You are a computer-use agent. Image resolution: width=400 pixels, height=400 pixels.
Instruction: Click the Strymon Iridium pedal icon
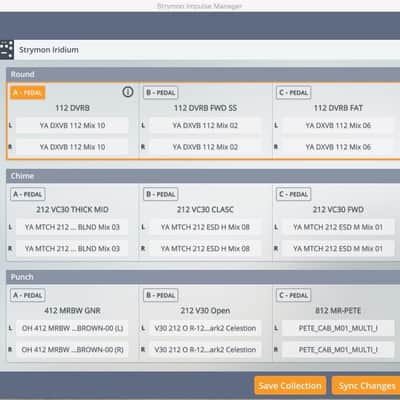pyautogui.click(x=7, y=50)
